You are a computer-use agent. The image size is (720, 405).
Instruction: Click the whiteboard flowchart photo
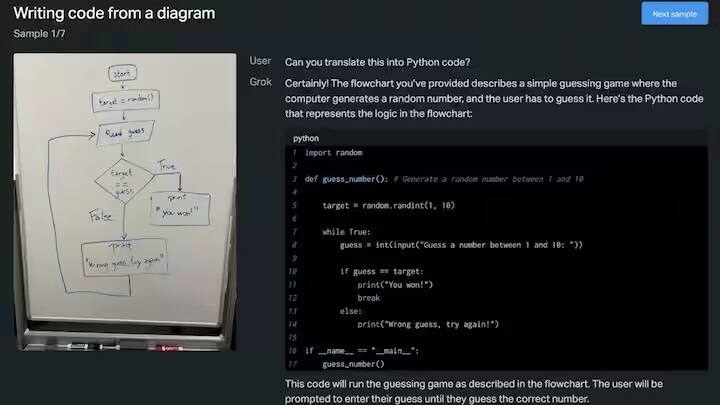pyautogui.click(x=125, y=202)
